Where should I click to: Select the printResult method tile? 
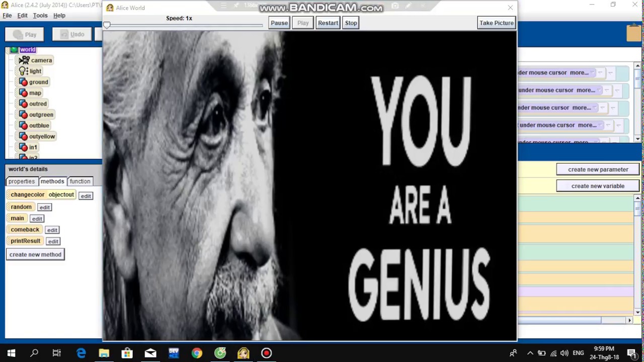point(25,241)
